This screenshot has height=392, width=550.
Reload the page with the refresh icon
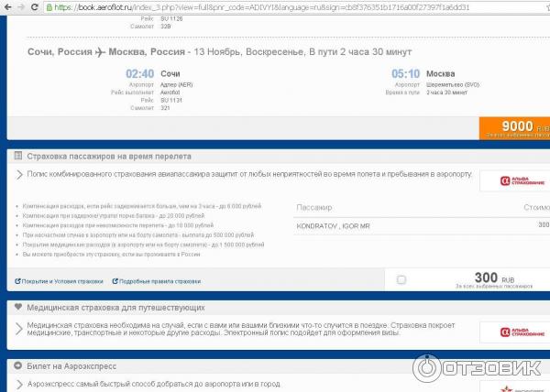[x=35, y=7]
